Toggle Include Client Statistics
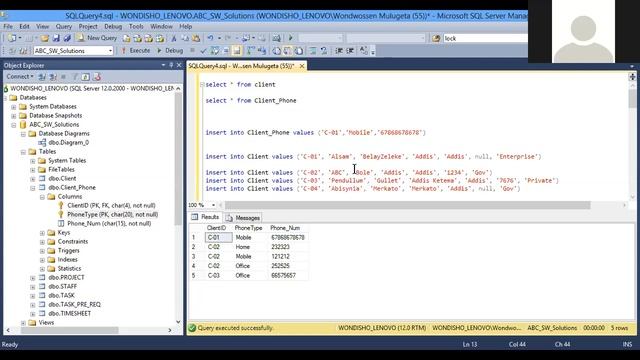640x360 pixels. pos(262,51)
